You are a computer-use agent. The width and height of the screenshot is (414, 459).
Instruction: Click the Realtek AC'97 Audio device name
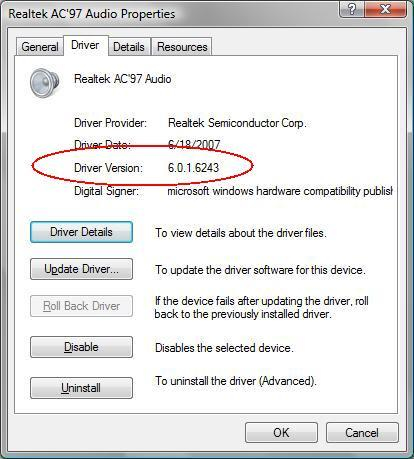point(123,79)
